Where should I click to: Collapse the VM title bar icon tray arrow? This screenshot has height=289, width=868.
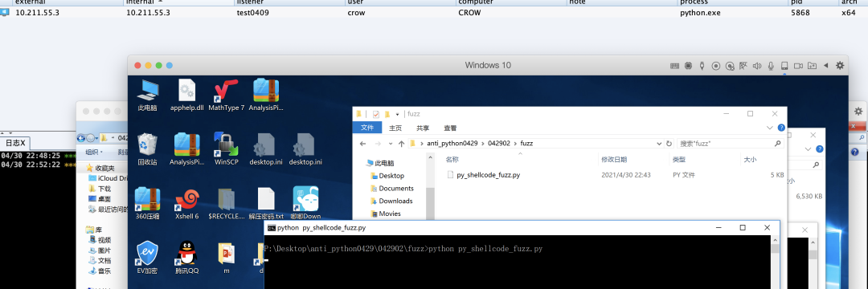(x=826, y=65)
